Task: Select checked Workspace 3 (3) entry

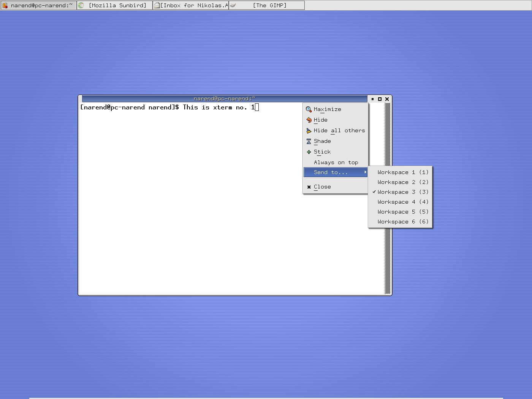Action: (x=402, y=192)
